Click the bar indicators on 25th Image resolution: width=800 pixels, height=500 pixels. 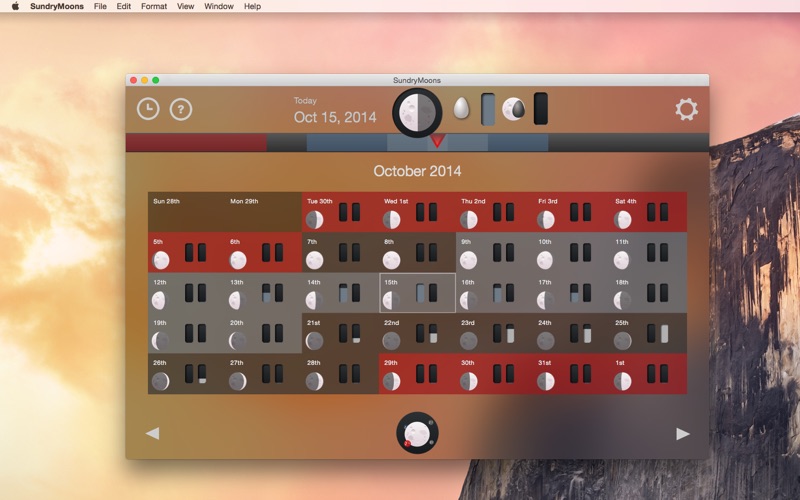pos(658,333)
